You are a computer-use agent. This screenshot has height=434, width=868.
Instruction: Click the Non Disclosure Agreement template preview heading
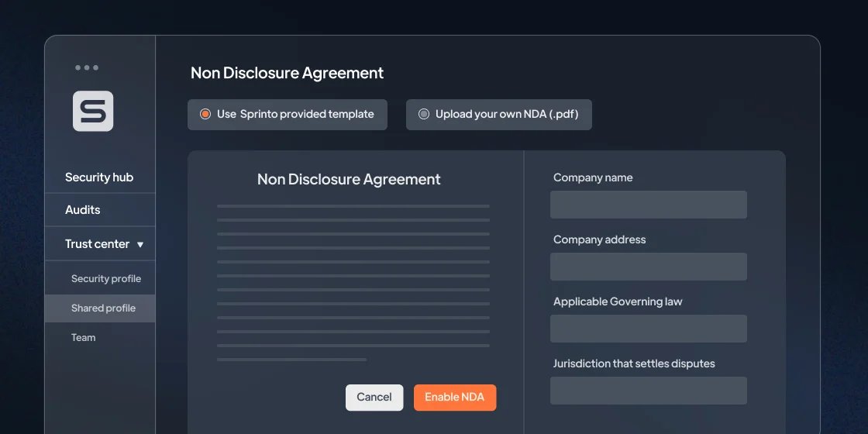click(x=349, y=179)
